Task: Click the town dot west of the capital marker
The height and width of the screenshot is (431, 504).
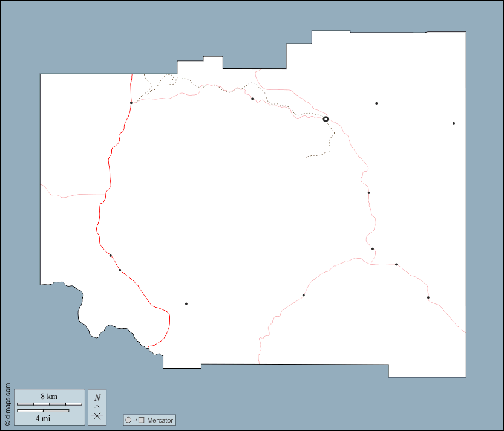Action: click(x=252, y=99)
